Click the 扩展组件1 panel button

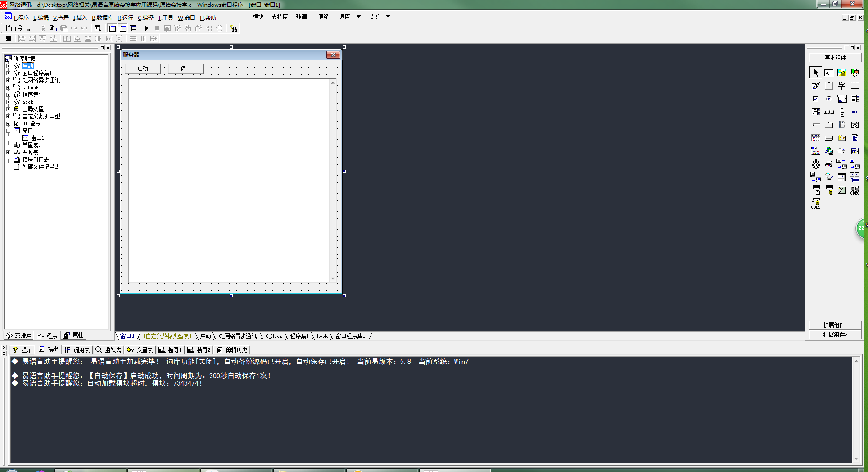(x=835, y=325)
